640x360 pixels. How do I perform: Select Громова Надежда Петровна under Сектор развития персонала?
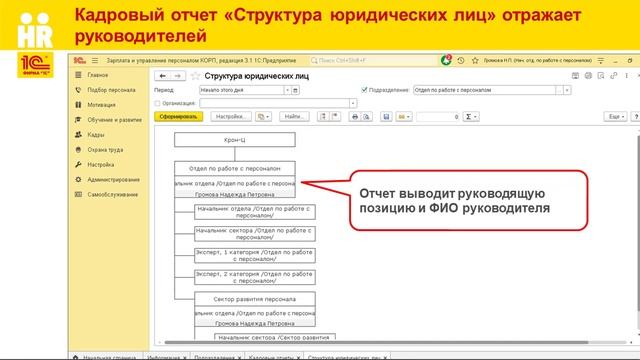255,323
